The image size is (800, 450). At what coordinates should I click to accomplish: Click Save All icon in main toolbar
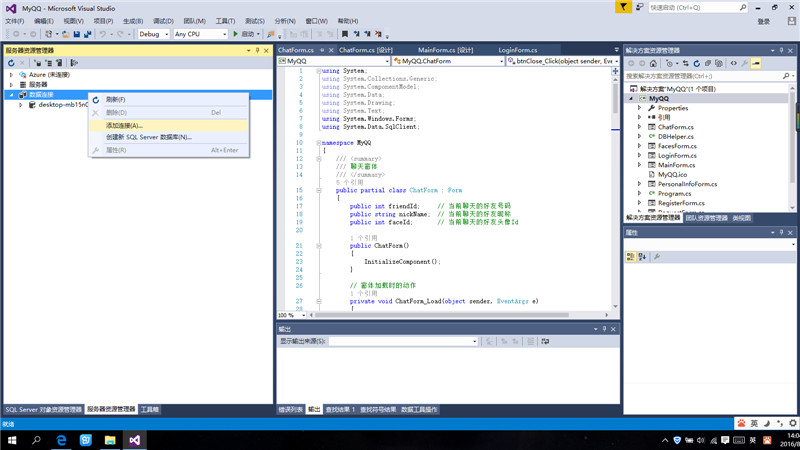click(x=87, y=34)
